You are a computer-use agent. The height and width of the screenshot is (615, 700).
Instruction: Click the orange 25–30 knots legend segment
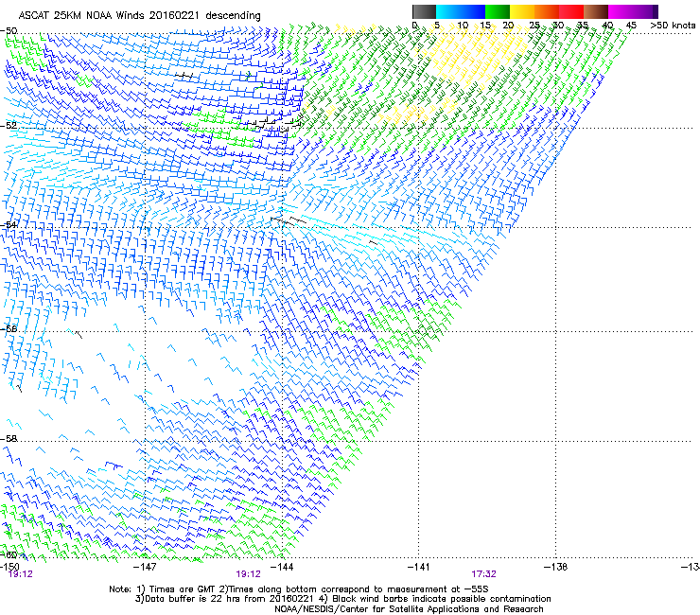click(547, 11)
